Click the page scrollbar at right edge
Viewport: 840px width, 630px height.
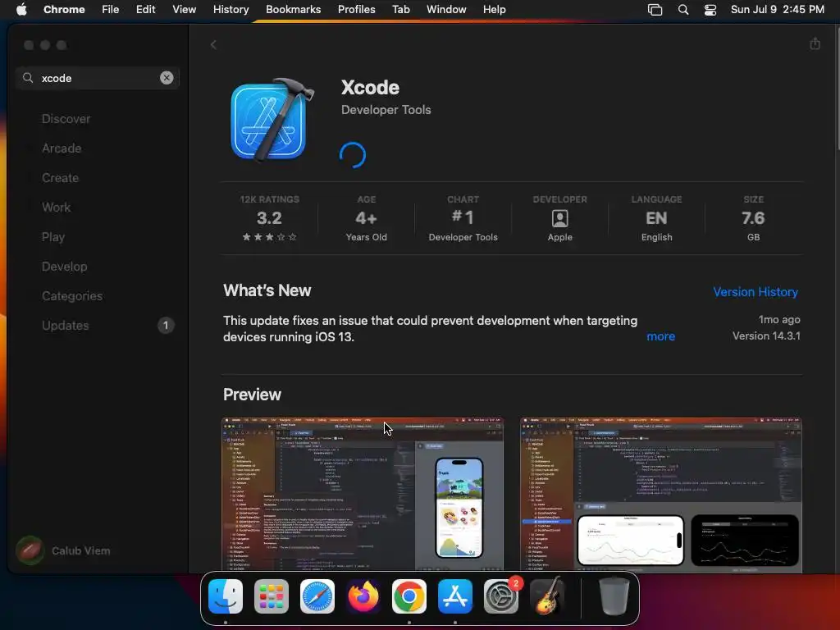point(837,89)
